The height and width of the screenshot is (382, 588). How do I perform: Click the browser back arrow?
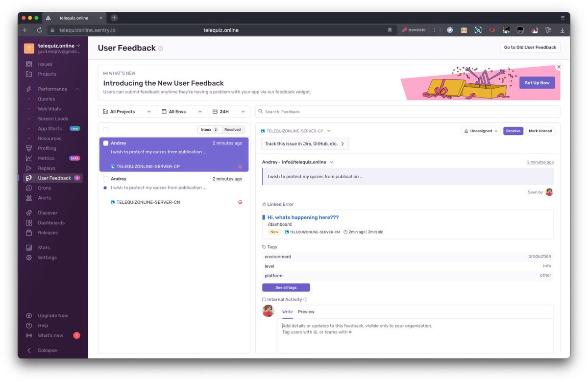(x=25, y=30)
